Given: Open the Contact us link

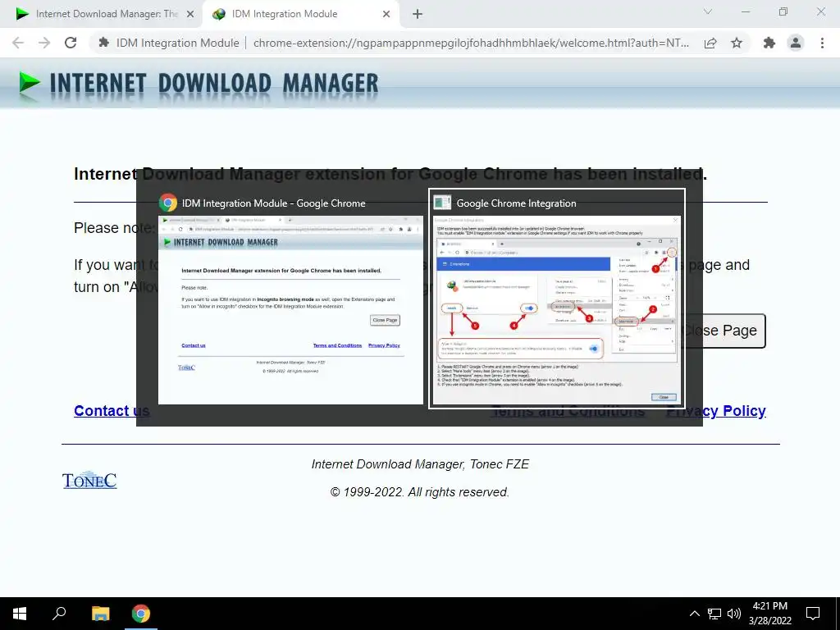Looking at the screenshot, I should 112,411.
